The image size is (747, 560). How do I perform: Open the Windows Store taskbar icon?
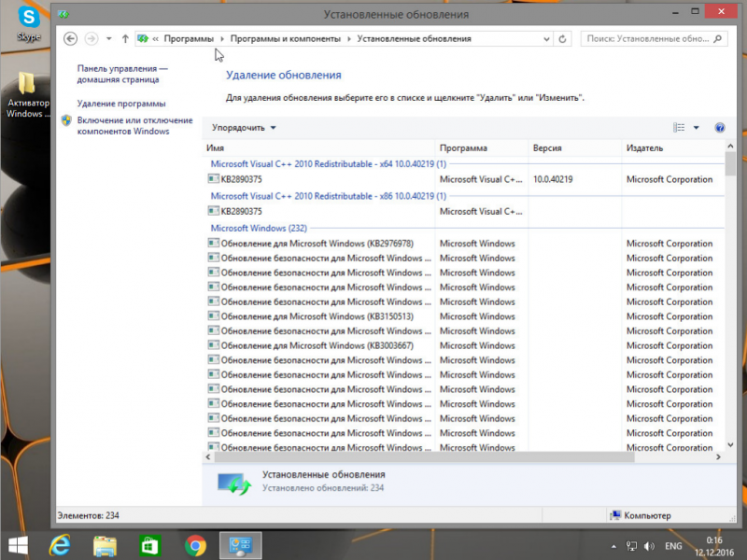[150, 546]
